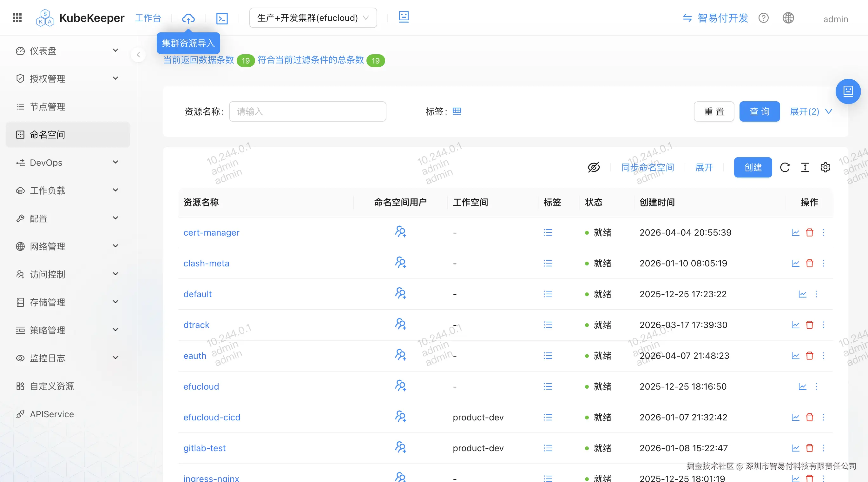The height and width of the screenshot is (482, 868).
Task: Open the cluster resource import tool
Action: coord(188,18)
